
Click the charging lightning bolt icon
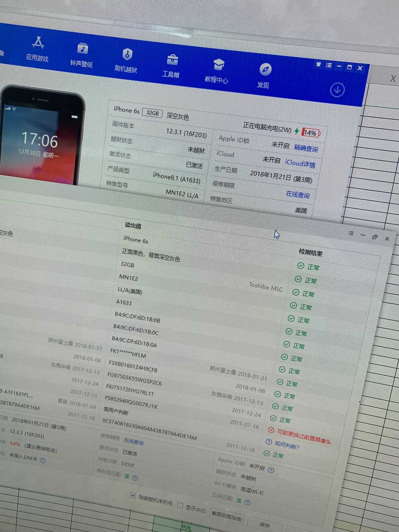tap(297, 131)
